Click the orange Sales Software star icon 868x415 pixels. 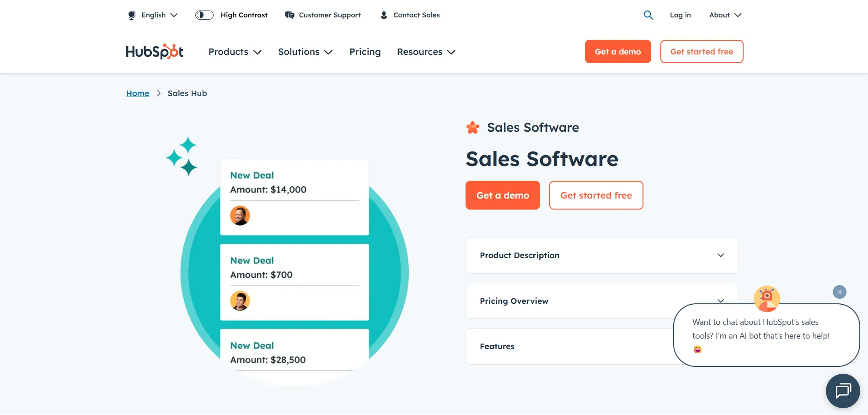coord(473,128)
